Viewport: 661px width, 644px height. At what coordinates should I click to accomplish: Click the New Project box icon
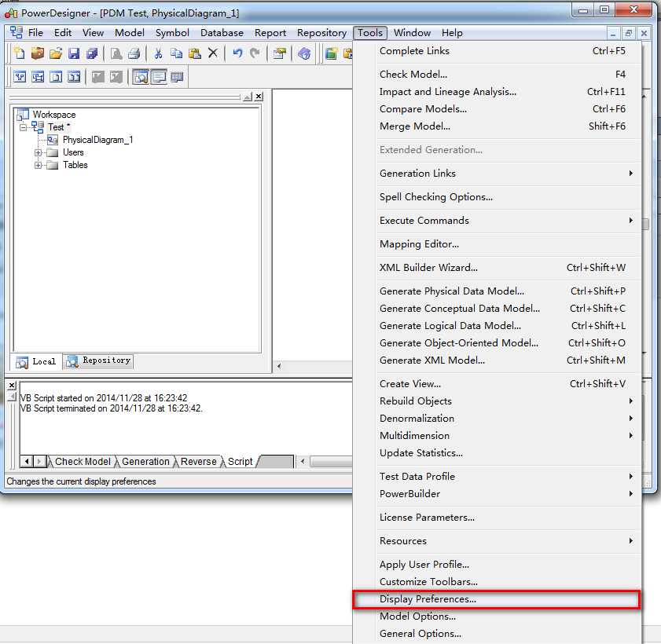[38, 53]
